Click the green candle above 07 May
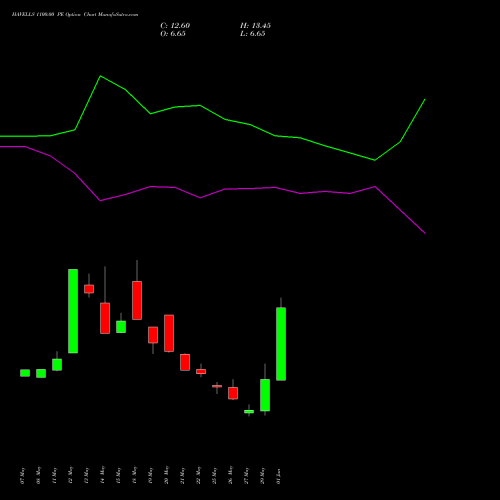Viewport: 500px width, 500px height. (x=25, y=373)
